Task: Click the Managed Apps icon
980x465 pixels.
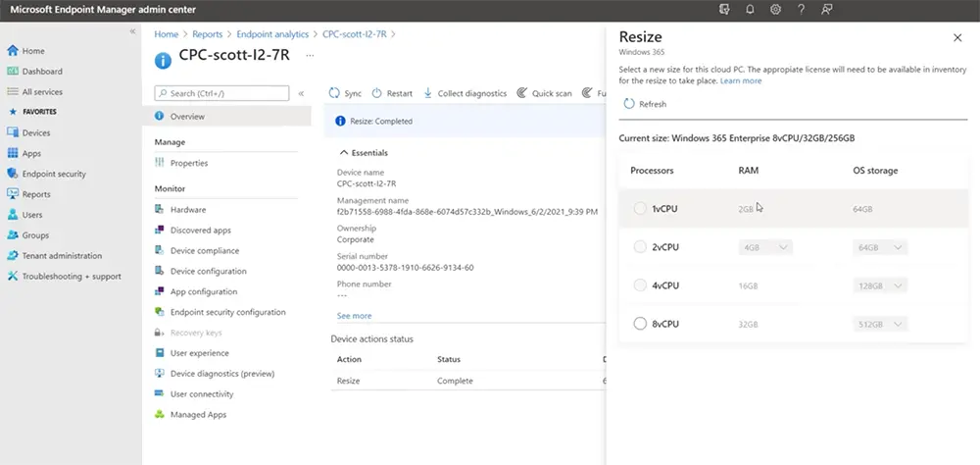Action: coord(159,414)
